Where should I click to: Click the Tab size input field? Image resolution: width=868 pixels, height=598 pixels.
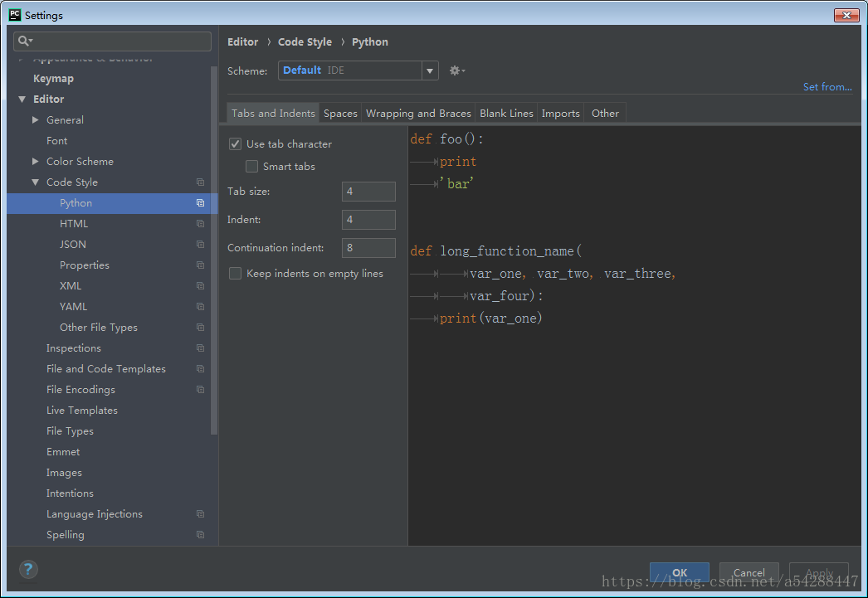point(368,192)
